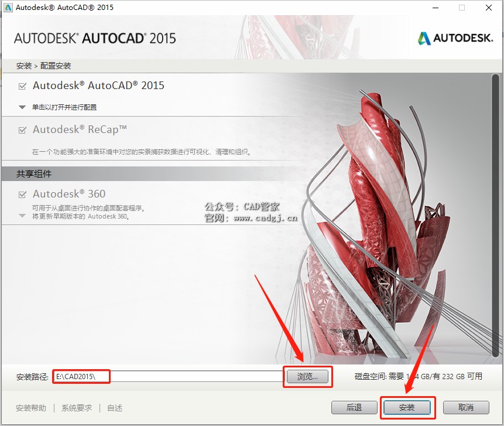The width and height of the screenshot is (504, 426).
Task: Close the AutoCAD 2015 installer window
Action: click(489, 8)
